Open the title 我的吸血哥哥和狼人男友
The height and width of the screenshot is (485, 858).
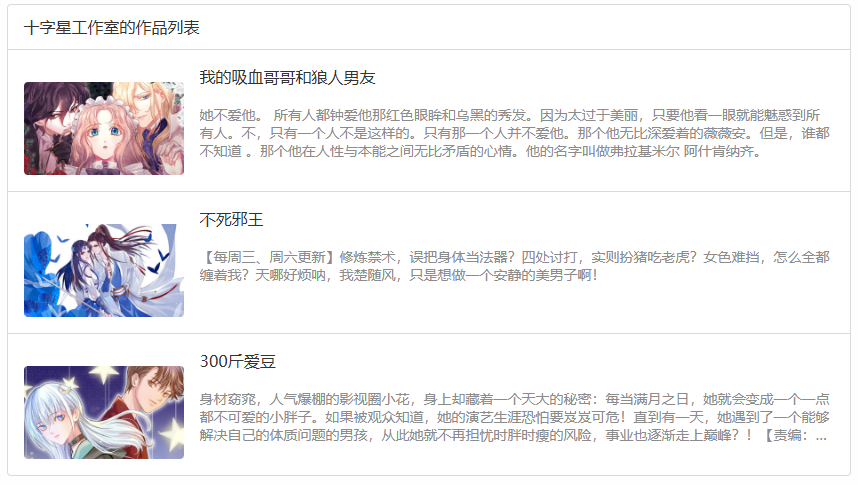click(x=287, y=78)
